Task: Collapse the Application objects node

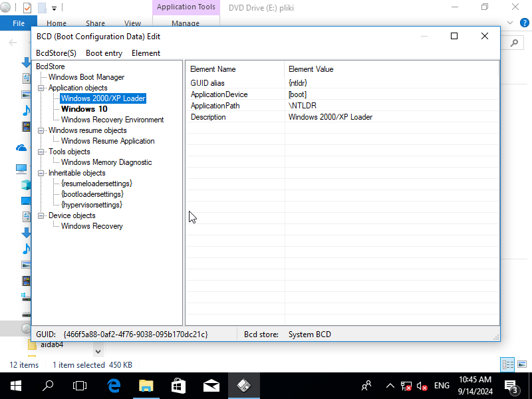Action: coord(41,88)
